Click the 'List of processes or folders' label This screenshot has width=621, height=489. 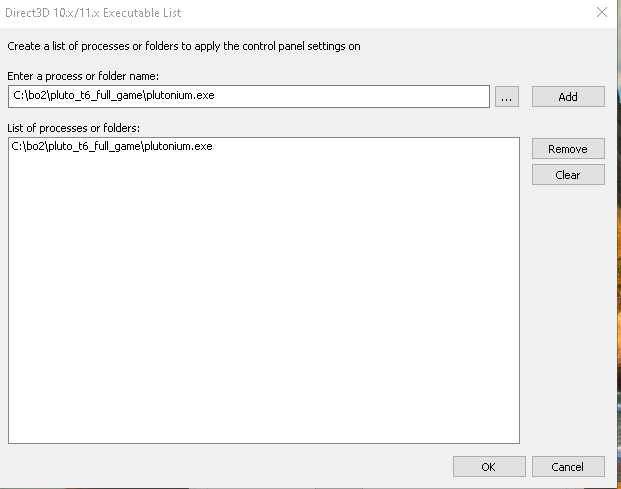coord(74,128)
